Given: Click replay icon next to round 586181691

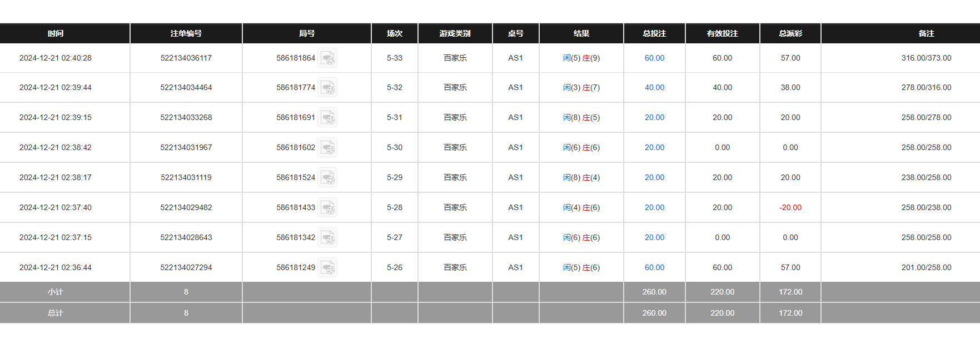Looking at the screenshot, I should (327, 118).
